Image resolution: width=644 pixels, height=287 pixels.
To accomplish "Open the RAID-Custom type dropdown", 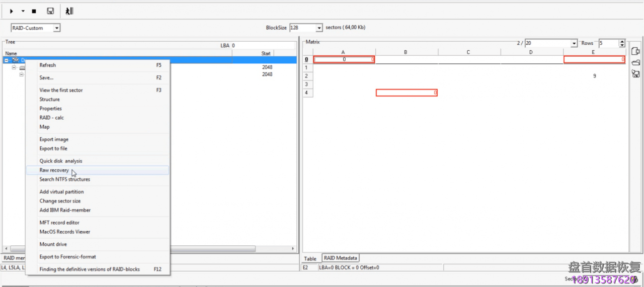I will (56, 28).
